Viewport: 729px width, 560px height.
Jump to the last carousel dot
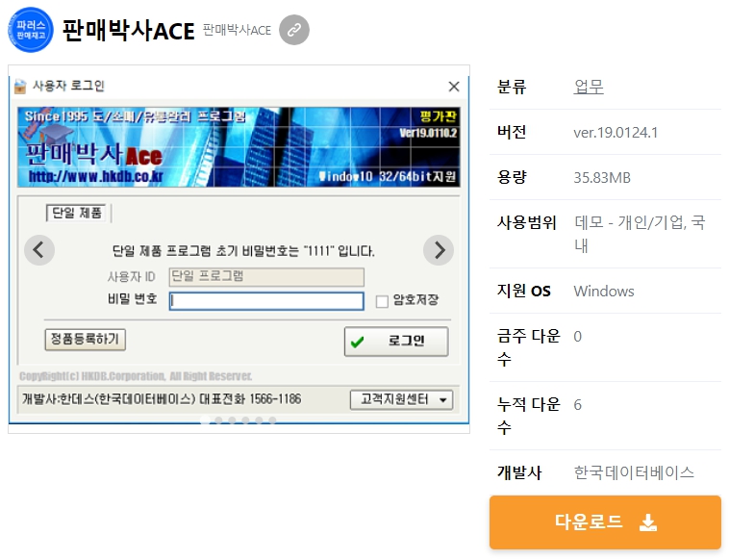[x=272, y=420]
